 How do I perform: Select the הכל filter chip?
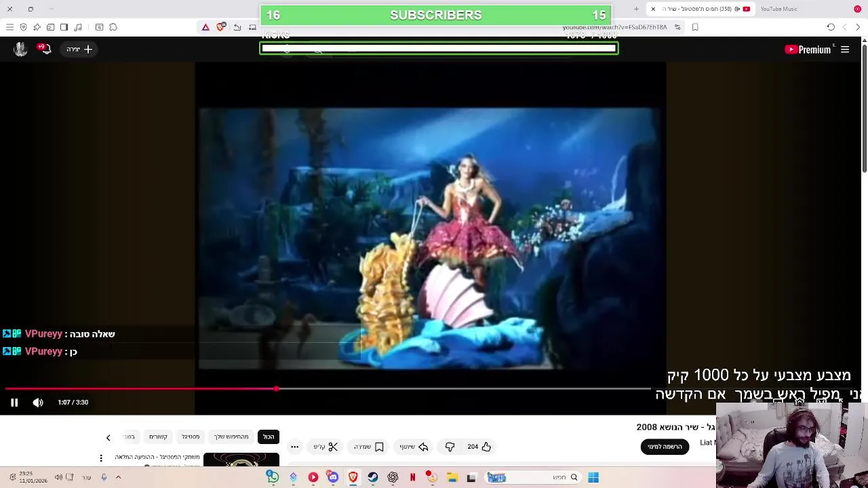pyautogui.click(x=269, y=437)
